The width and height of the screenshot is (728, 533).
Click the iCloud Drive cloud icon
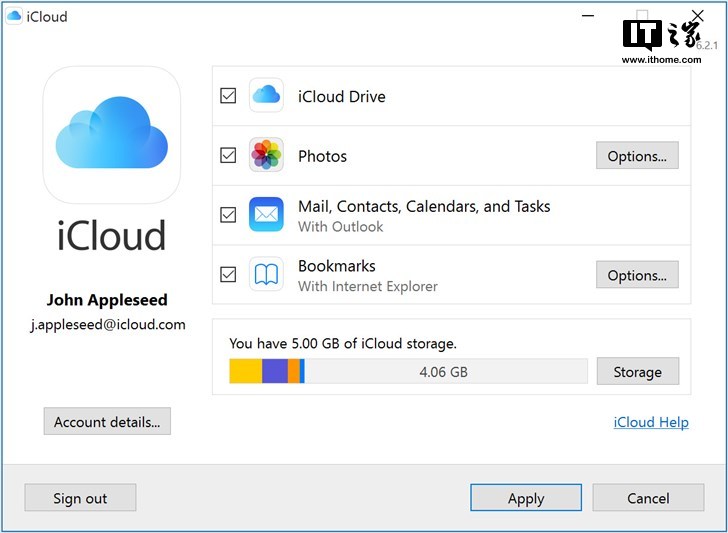266,96
